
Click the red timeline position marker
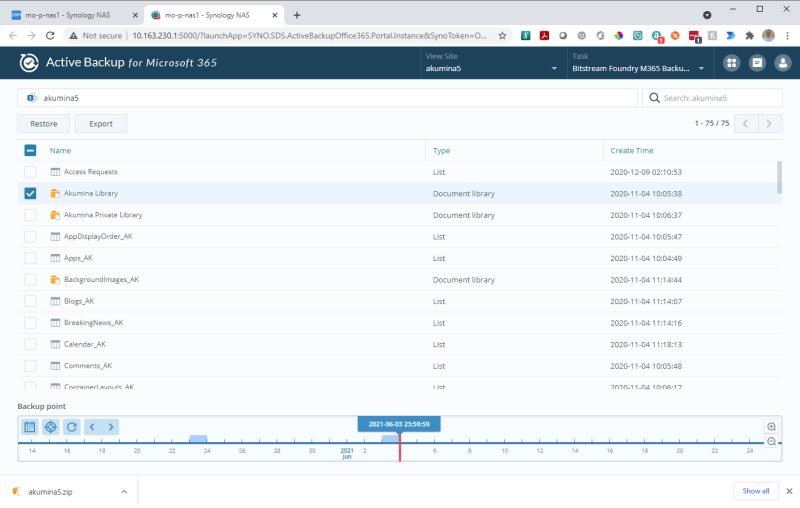pos(399,447)
